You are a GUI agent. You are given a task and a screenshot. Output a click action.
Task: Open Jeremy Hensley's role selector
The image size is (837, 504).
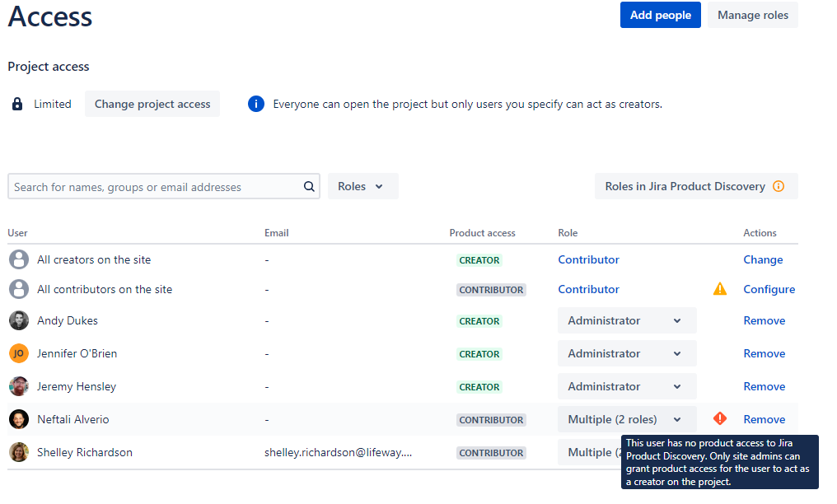click(x=627, y=385)
